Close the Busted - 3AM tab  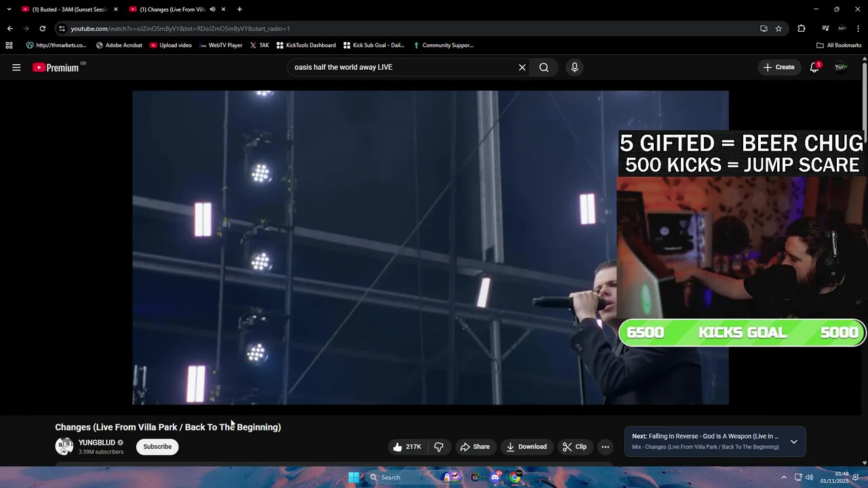coord(115,9)
